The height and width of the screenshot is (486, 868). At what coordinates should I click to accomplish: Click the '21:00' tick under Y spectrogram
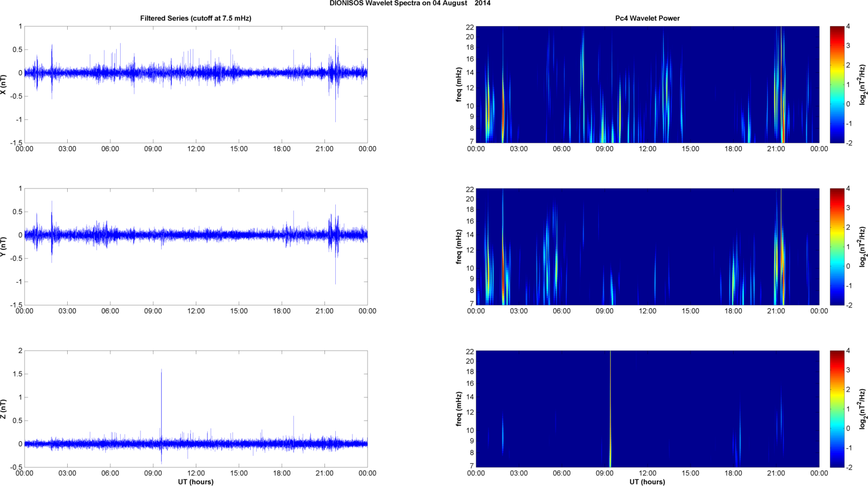point(776,311)
